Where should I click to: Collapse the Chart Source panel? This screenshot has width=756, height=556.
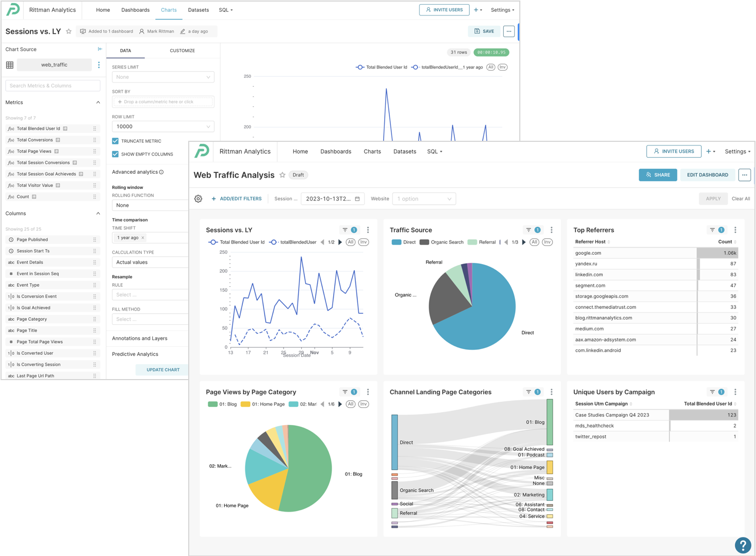(x=100, y=49)
